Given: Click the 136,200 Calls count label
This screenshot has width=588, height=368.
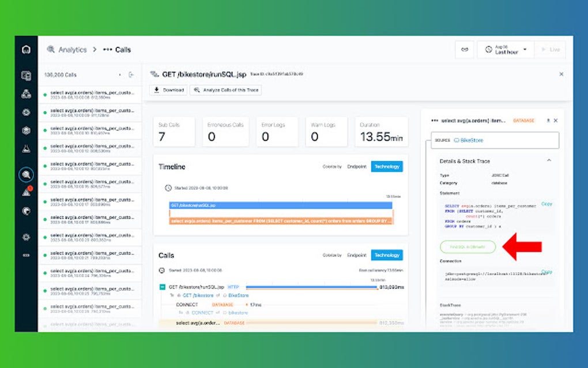Looking at the screenshot, I should (x=61, y=75).
